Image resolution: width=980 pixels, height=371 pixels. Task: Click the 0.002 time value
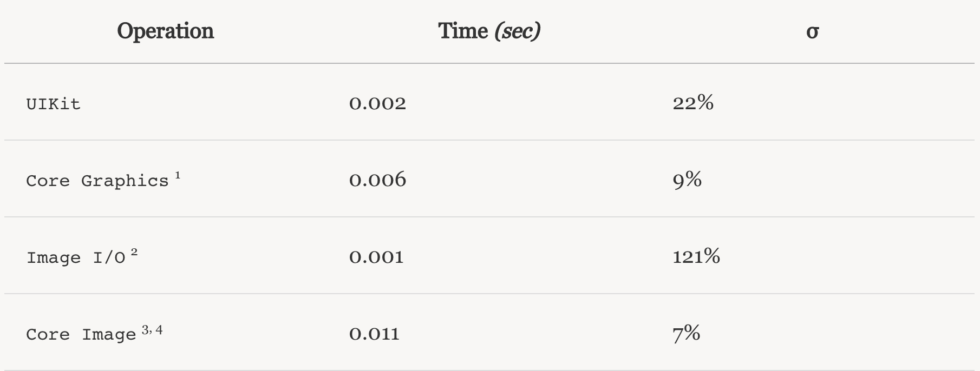click(377, 103)
